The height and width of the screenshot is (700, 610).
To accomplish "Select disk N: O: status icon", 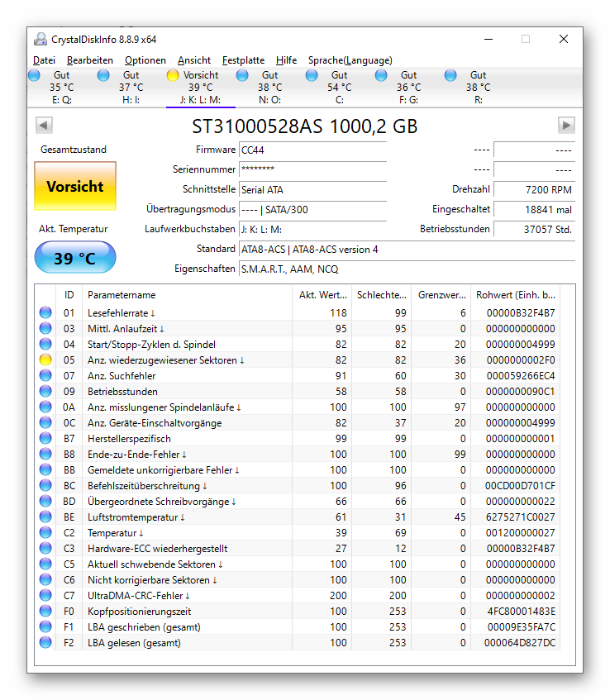I will (x=242, y=75).
